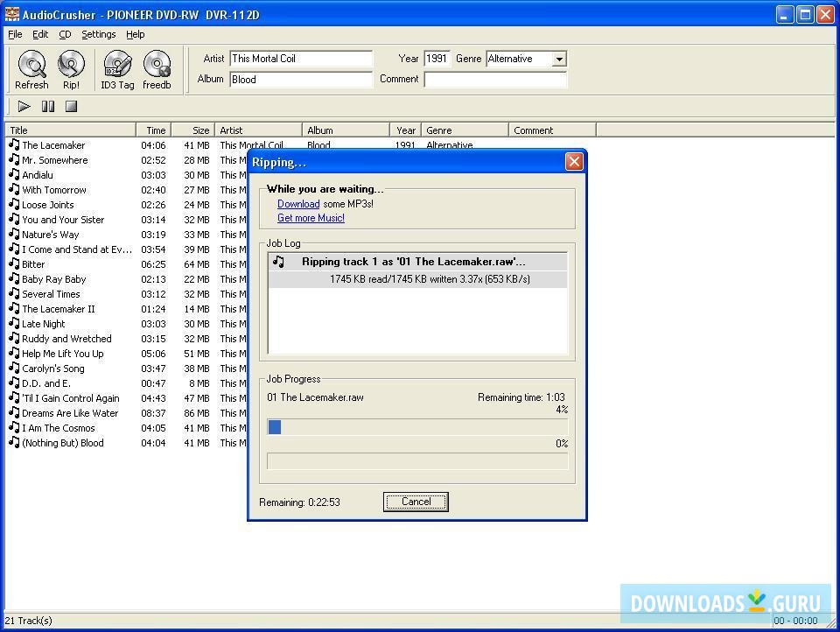The image size is (840, 632).
Task: Select the track You and Your Sister
Action: click(x=63, y=220)
